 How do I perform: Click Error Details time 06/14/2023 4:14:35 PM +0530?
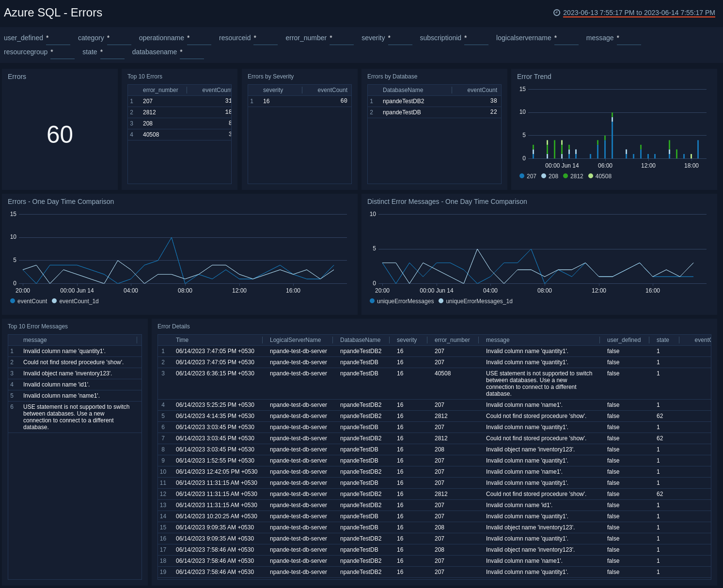pos(215,416)
